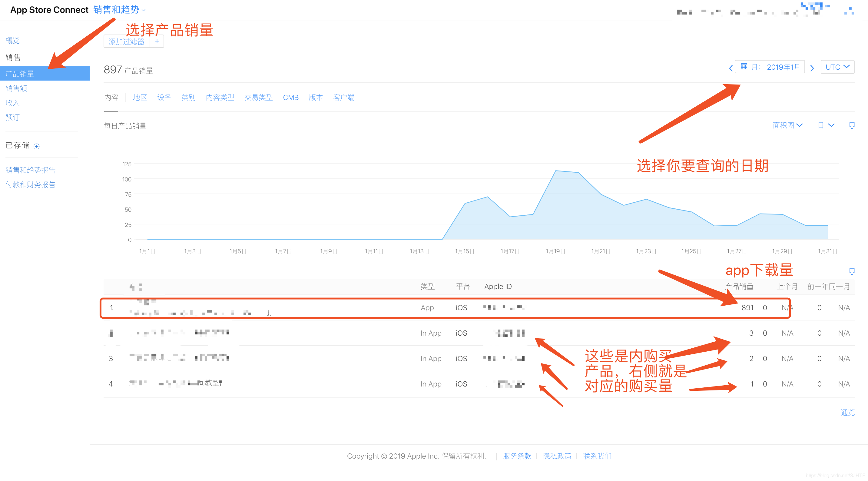This screenshot has height=481, width=868.
Task: Switch to the 地区 tab
Action: (140, 98)
